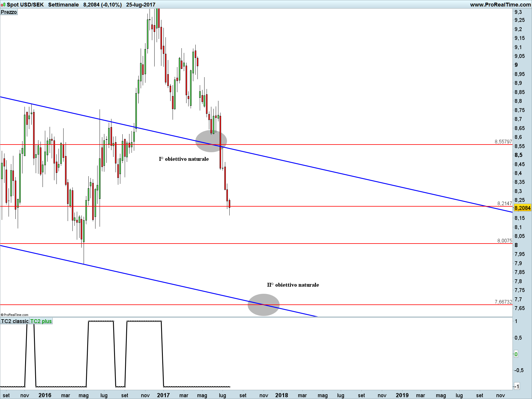Select the TC2 classic indicator label

[x=15, y=321]
